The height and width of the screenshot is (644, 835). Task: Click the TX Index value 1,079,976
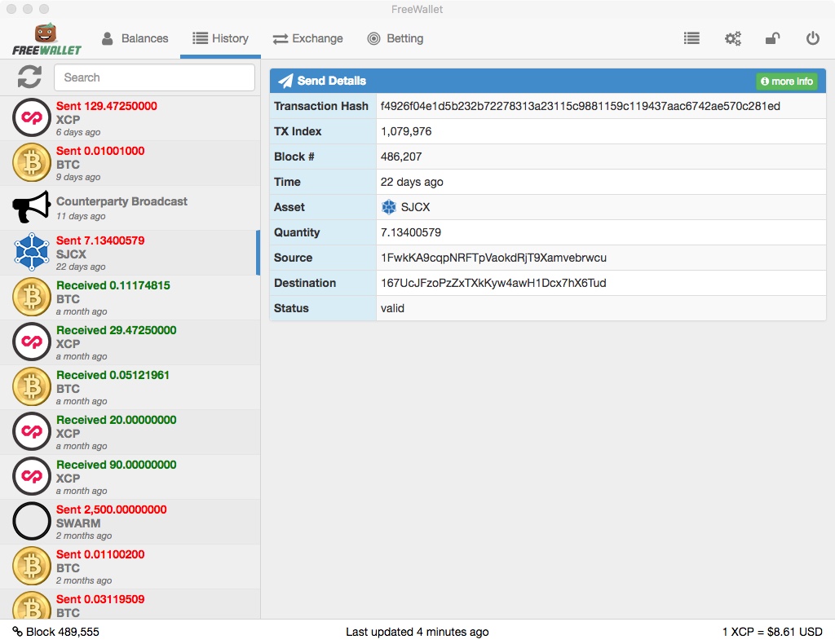406,131
